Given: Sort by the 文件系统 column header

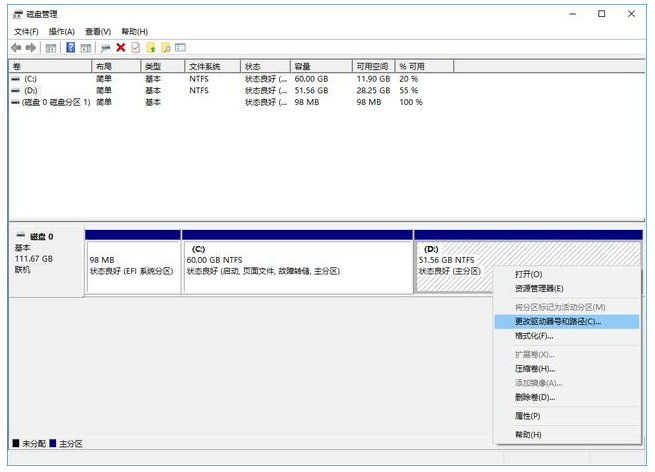Looking at the screenshot, I should [213, 66].
